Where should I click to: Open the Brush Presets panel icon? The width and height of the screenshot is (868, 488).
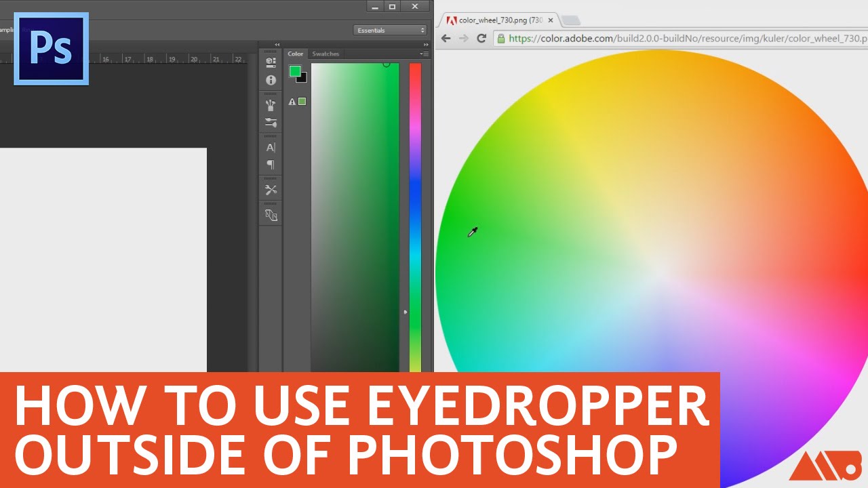[x=271, y=105]
